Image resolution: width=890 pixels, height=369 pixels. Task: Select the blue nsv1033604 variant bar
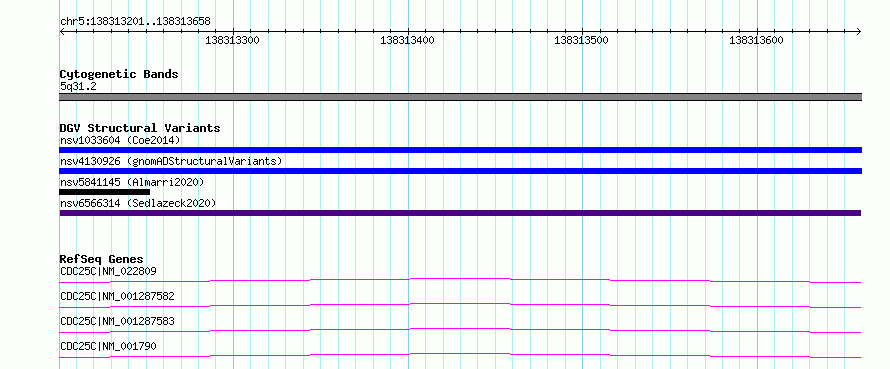click(x=461, y=150)
